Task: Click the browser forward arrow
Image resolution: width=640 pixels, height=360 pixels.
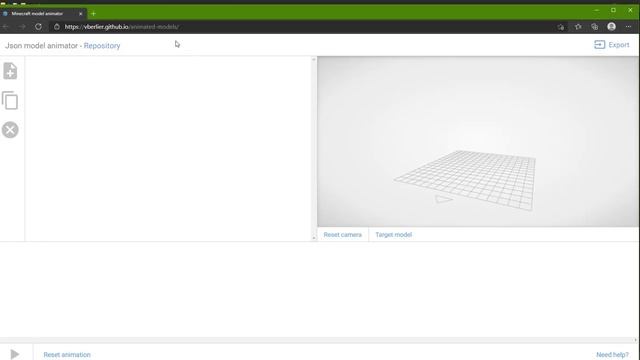Action: [22, 27]
